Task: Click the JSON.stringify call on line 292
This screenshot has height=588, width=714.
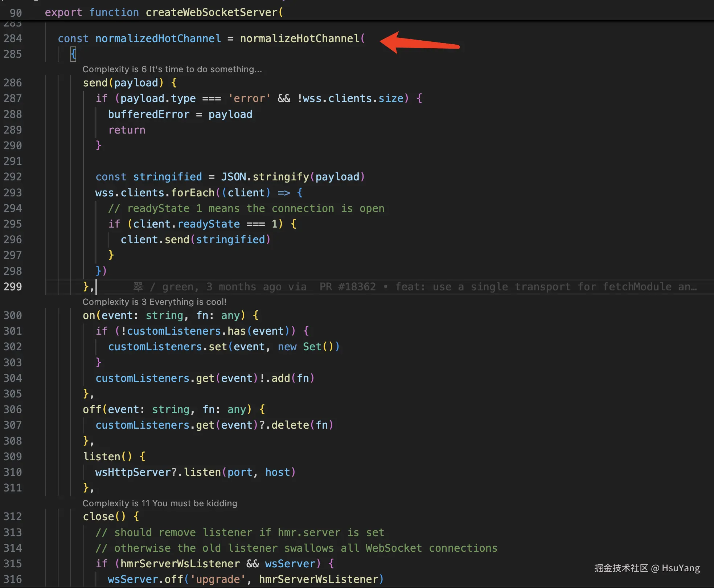Action: (265, 177)
